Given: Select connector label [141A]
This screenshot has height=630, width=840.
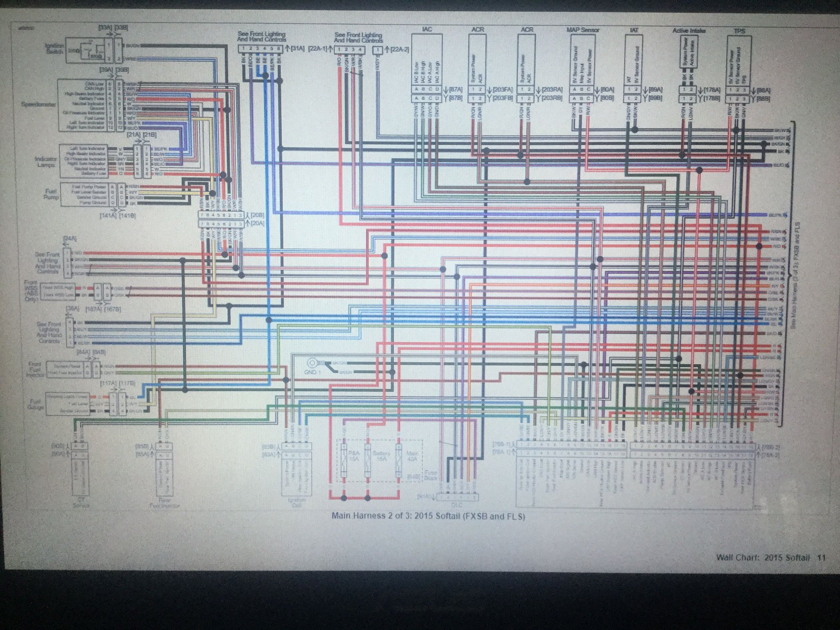Looking at the screenshot, I should 108,215.
